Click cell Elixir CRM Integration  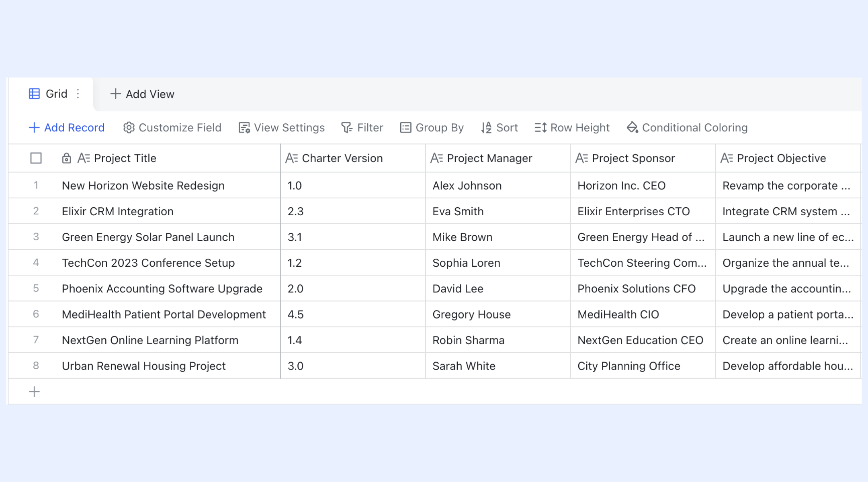168,211
